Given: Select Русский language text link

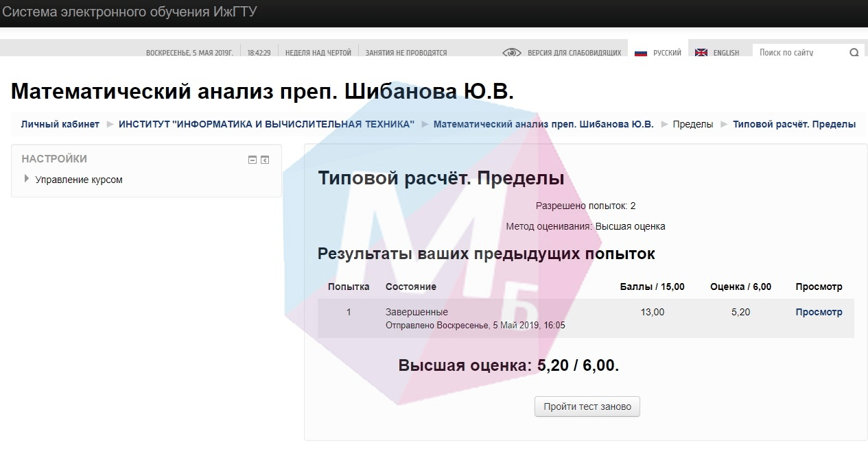Looking at the screenshot, I should (x=667, y=53).
